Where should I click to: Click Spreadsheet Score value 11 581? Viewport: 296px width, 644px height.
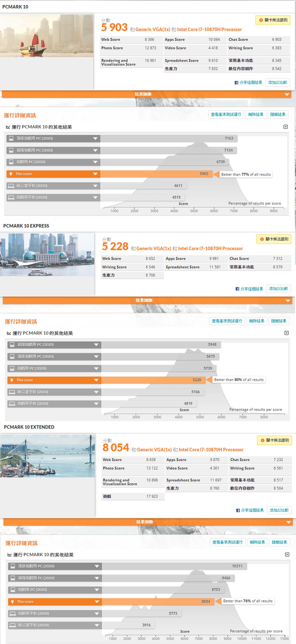point(215,267)
